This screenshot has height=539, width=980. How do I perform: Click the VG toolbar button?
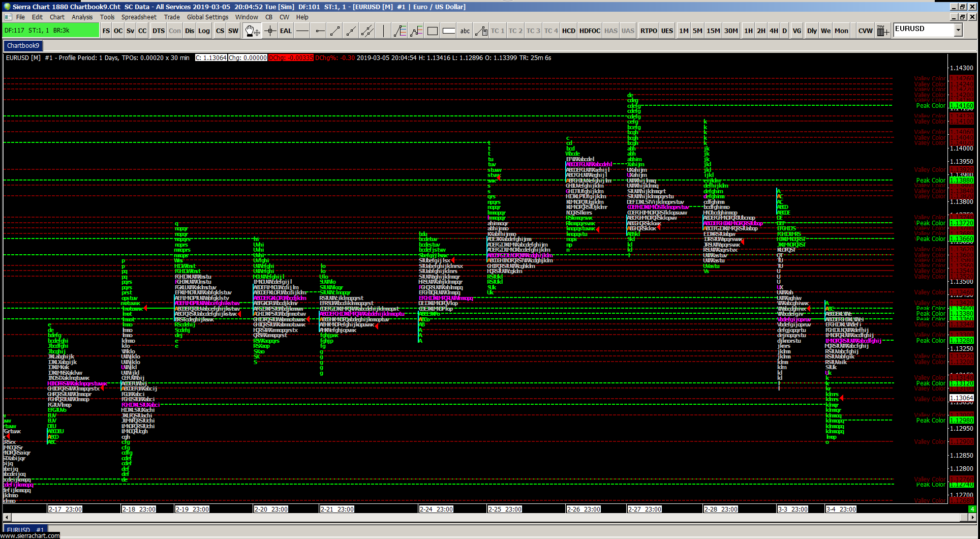(x=797, y=31)
